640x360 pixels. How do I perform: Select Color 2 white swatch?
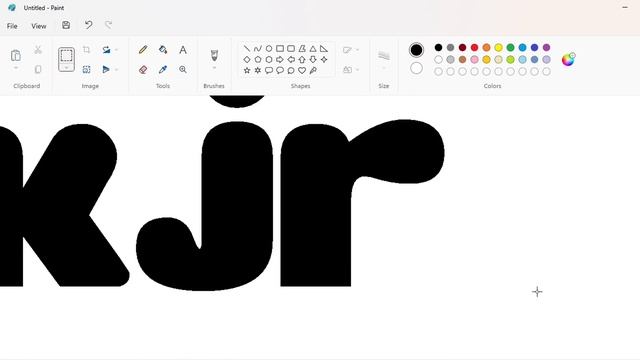(416, 68)
